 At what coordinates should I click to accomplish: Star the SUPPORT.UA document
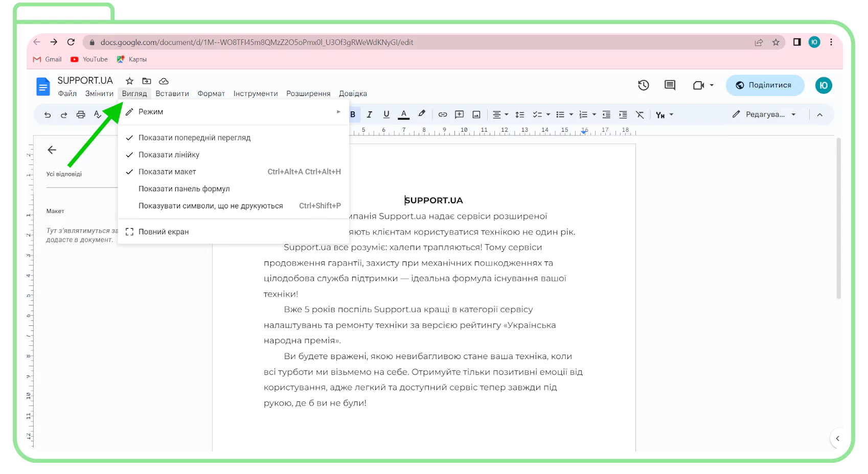(130, 81)
